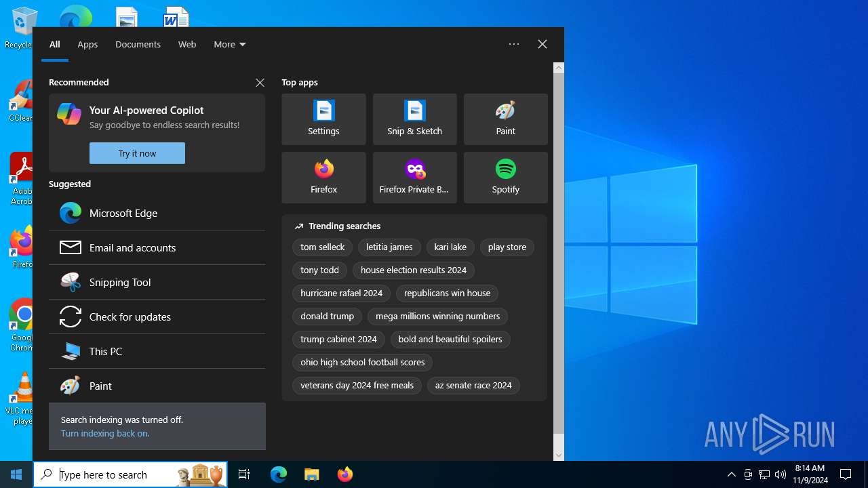Search trending 'kari lake'

coord(450,247)
